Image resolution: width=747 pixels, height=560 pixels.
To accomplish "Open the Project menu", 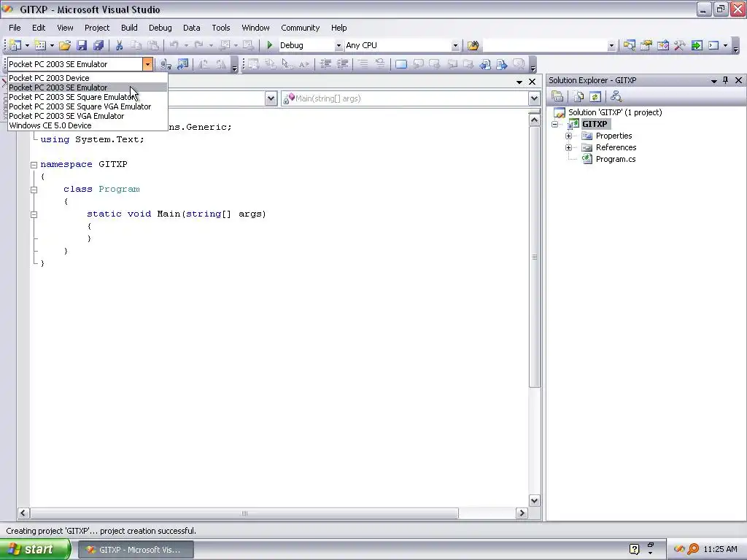I will [x=97, y=28].
